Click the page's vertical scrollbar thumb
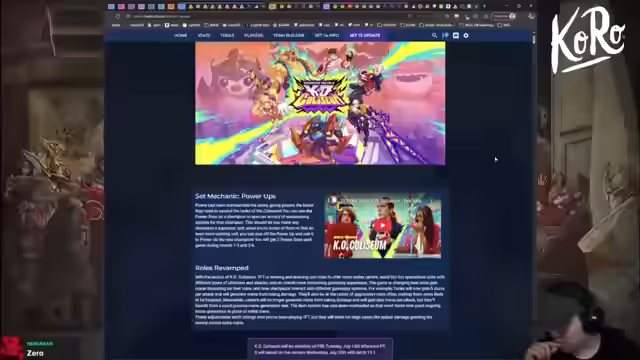 (x=533, y=39)
